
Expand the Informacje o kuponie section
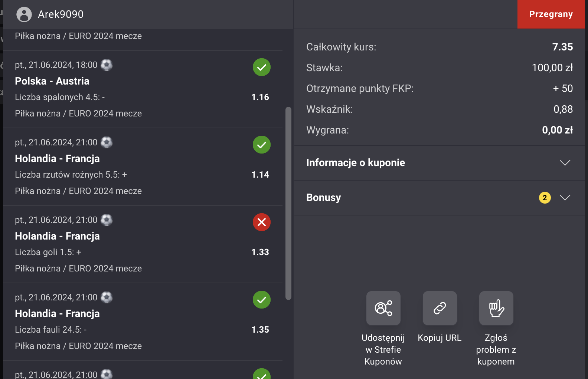[x=565, y=163]
